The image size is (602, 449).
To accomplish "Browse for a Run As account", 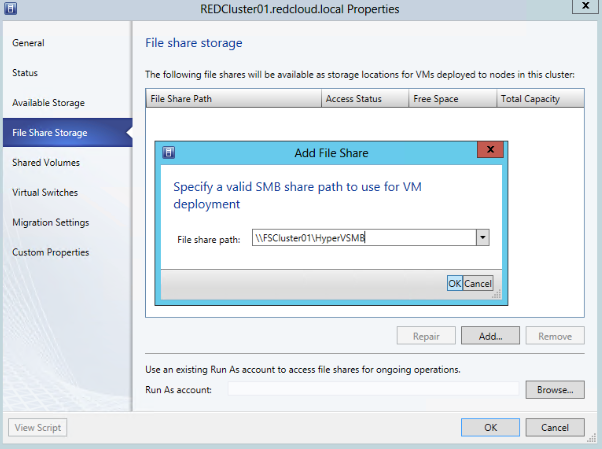I will pos(555,389).
